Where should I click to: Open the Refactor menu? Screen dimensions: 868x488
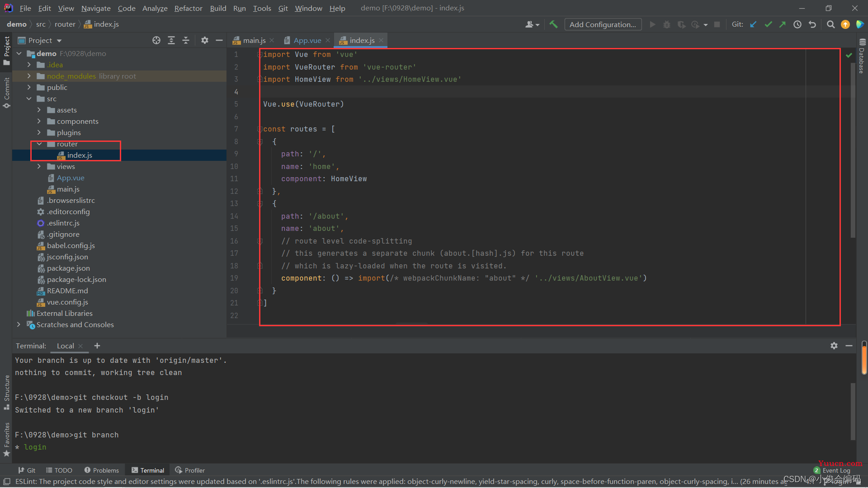(188, 8)
